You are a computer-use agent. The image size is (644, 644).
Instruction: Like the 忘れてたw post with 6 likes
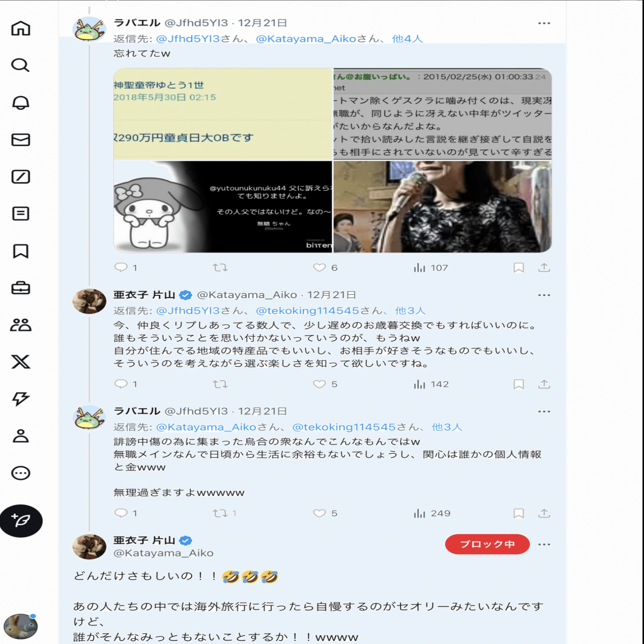pos(319,268)
